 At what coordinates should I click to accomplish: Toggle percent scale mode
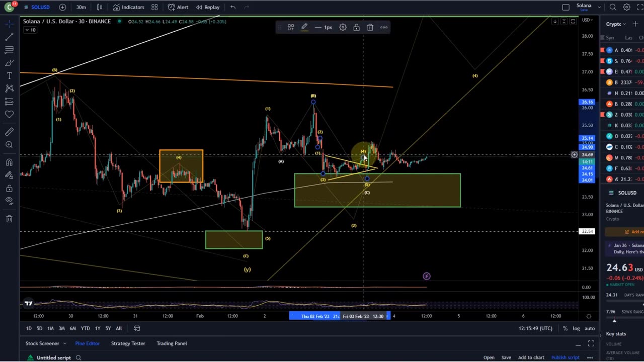pyautogui.click(x=565, y=328)
